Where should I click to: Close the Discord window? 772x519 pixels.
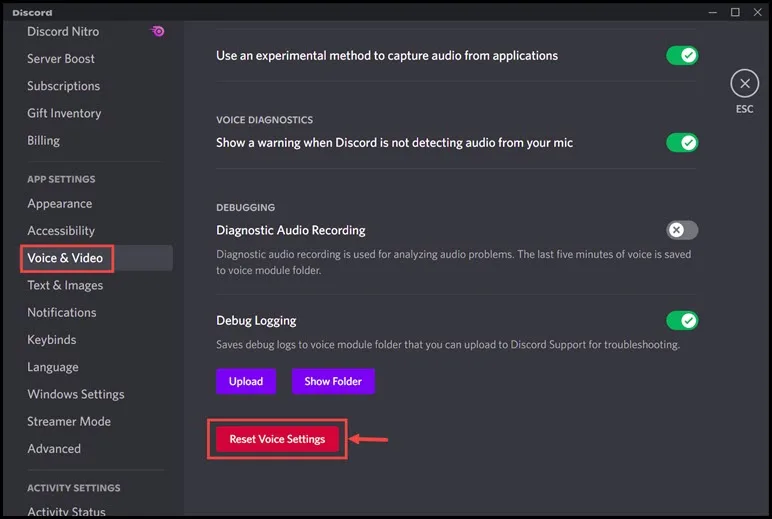tap(758, 12)
